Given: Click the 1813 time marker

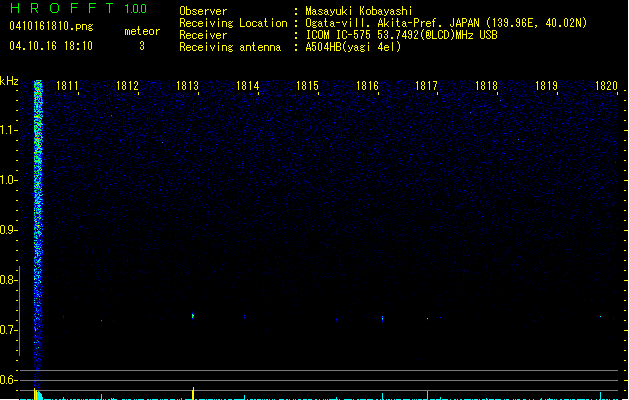Looking at the screenshot, I should (187, 86).
